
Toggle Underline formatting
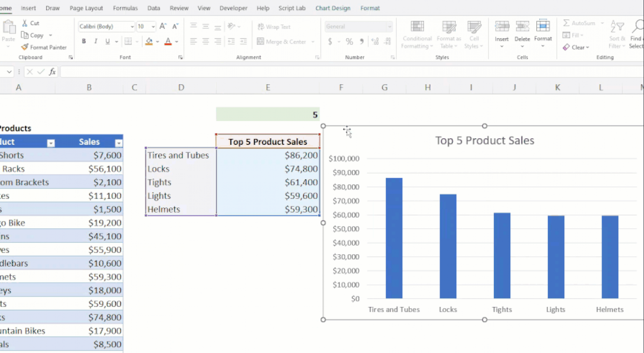(108, 41)
